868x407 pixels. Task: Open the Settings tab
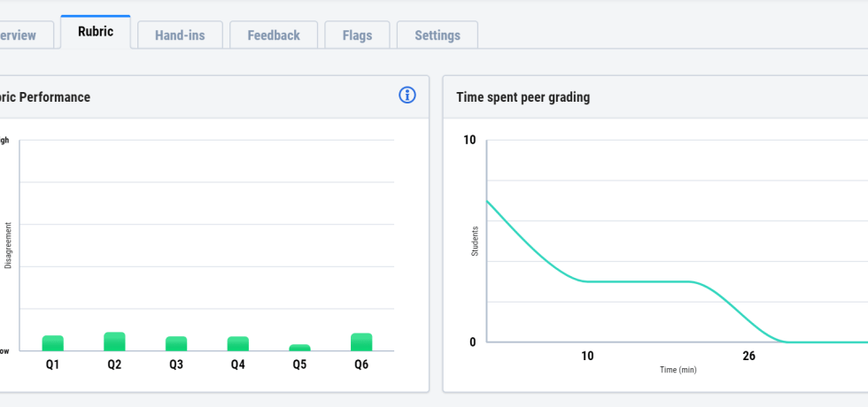point(437,35)
